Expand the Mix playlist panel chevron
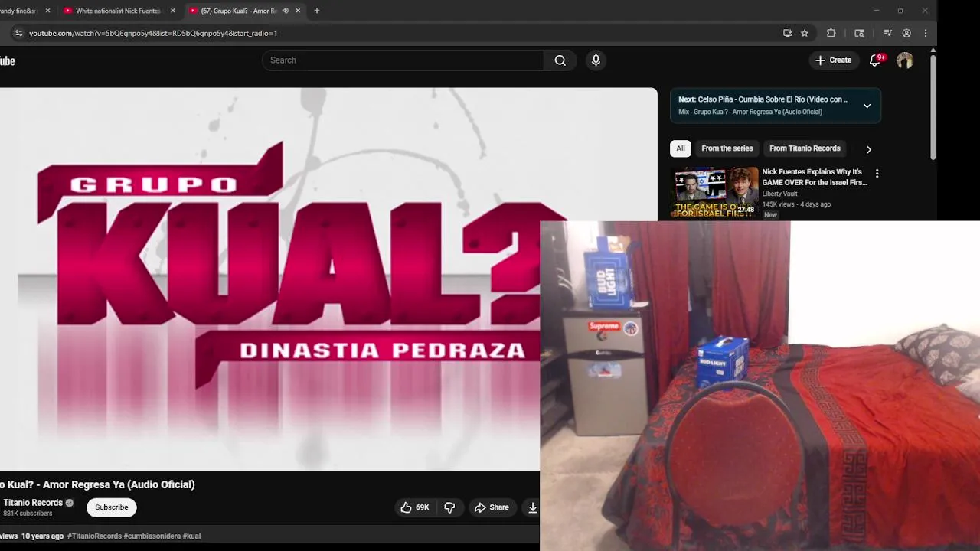This screenshot has height=551, width=980. 867,106
